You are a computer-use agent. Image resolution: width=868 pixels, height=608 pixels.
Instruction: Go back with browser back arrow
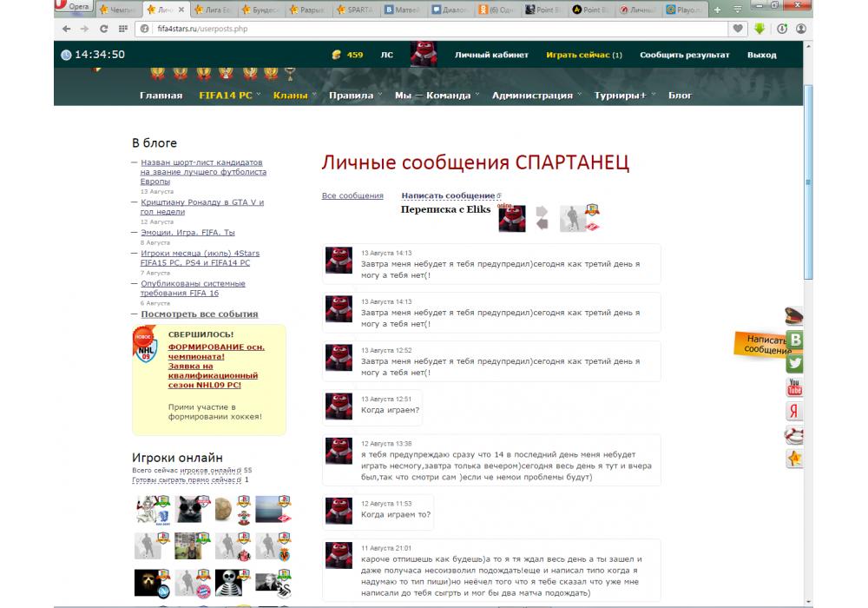tap(67, 29)
